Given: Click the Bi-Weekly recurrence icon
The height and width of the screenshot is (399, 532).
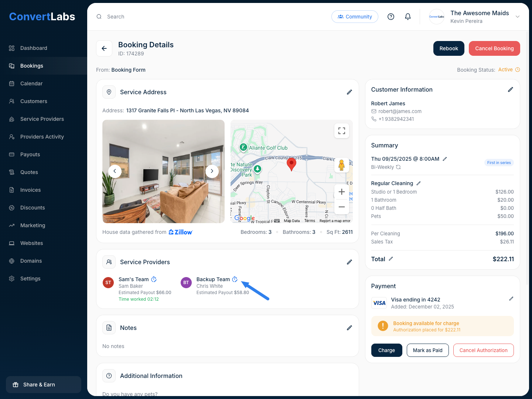Looking at the screenshot, I should [398, 167].
